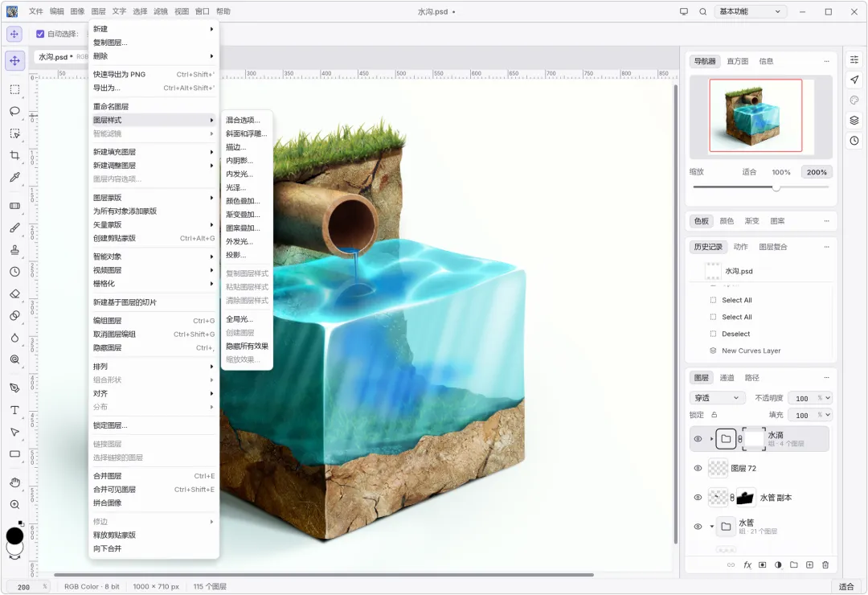Select the Eyedropper tool
This screenshot has width=868, height=595.
pyautogui.click(x=15, y=177)
